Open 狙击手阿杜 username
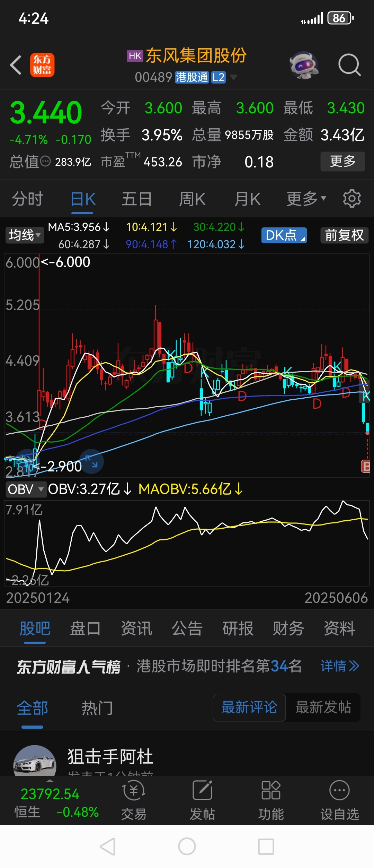This screenshot has width=374, height=868. tap(110, 756)
